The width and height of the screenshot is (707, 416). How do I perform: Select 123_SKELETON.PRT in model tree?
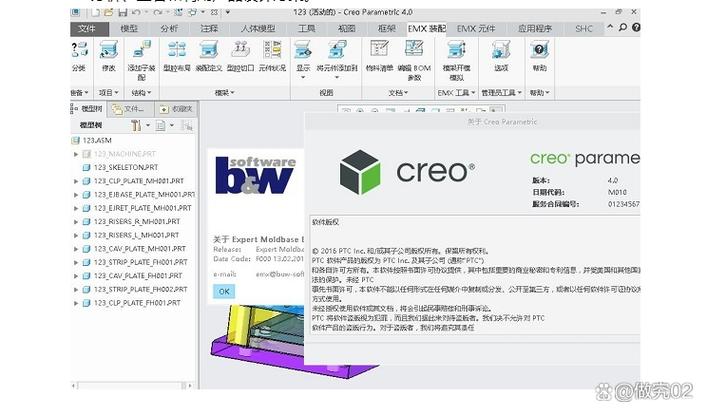pyautogui.click(x=120, y=168)
